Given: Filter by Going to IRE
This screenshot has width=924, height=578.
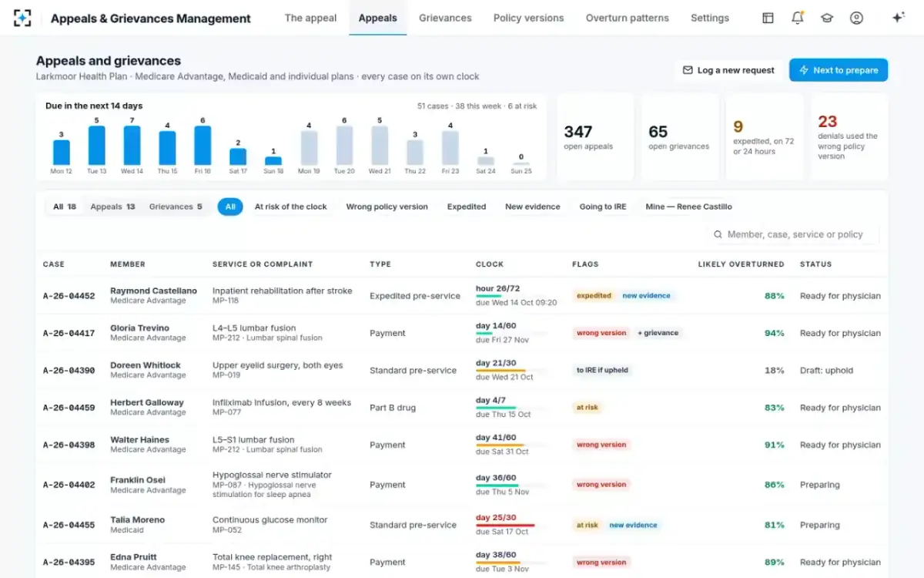Looking at the screenshot, I should tap(603, 207).
